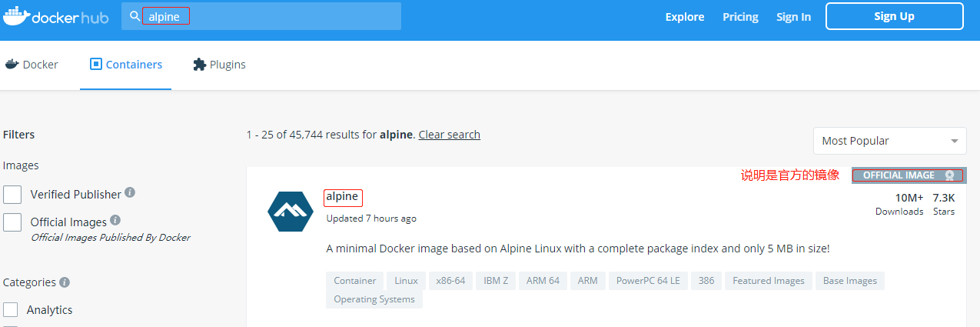980x327 pixels.
Task: Go to the Pricing page
Action: pyautogui.click(x=740, y=17)
